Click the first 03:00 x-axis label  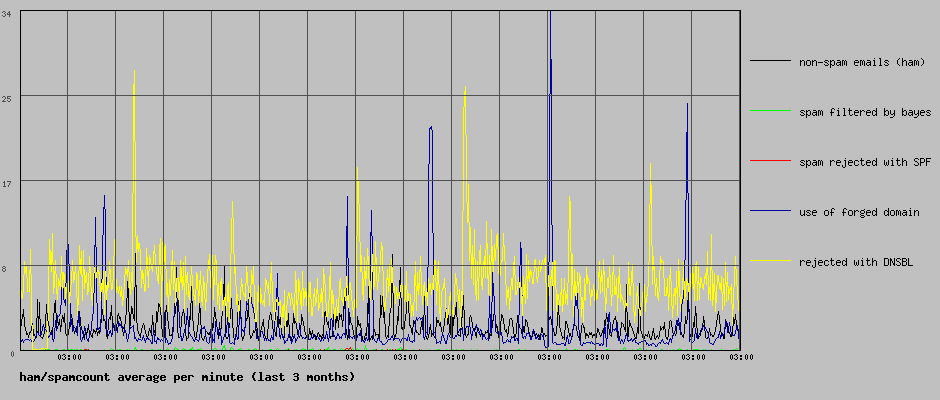pyautogui.click(x=69, y=357)
